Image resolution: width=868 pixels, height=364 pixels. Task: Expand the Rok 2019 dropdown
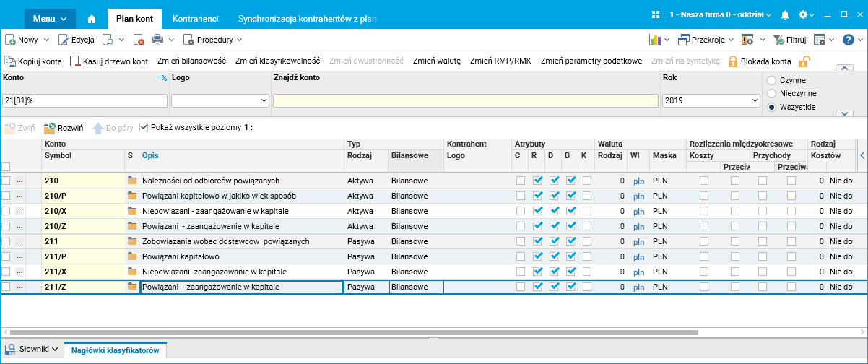pyautogui.click(x=754, y=101)
